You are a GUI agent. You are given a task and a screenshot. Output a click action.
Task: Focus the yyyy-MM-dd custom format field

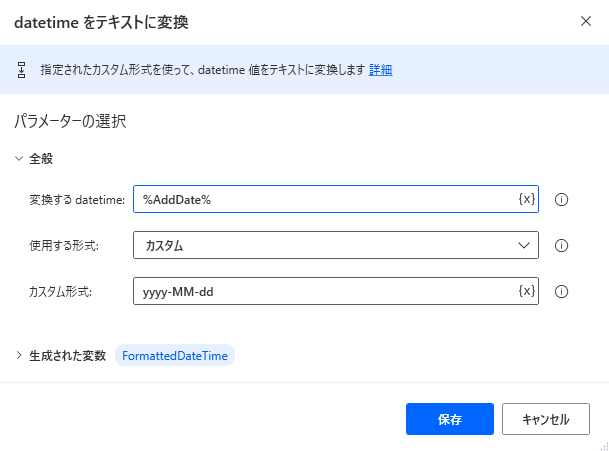(x=325, y=291)
